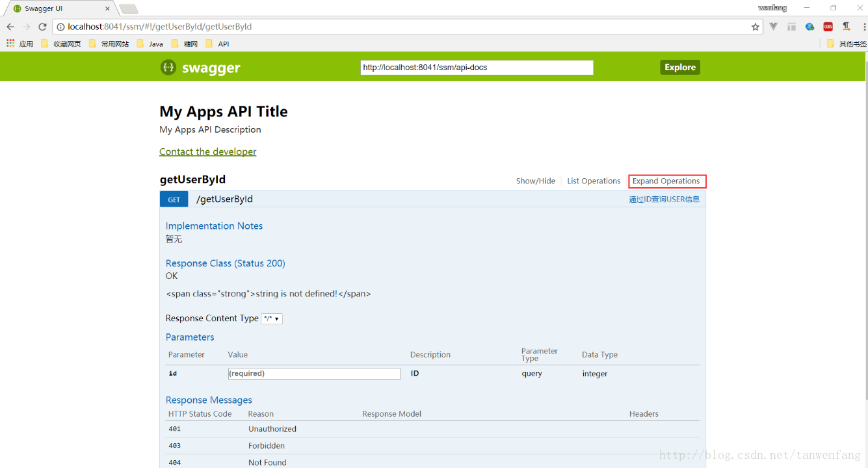Click the Not Found reason text
This screenshot has height=468, width=868.
coord(267,463)
